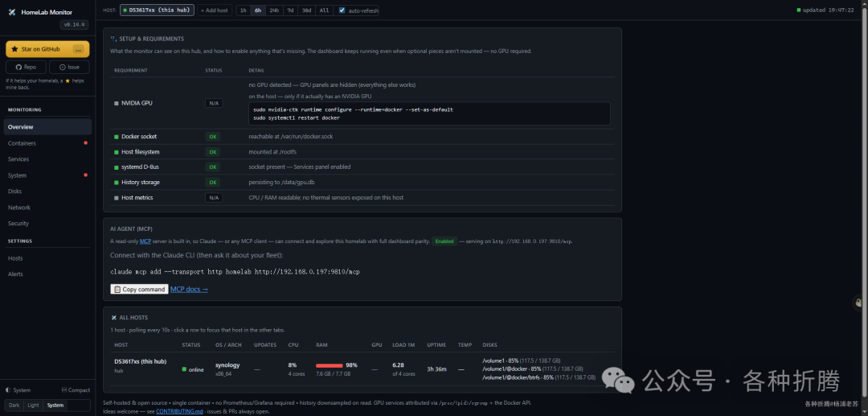Click the red alert dot next to Containers
This screenshot has width=868, height=416.
point(85,143)
